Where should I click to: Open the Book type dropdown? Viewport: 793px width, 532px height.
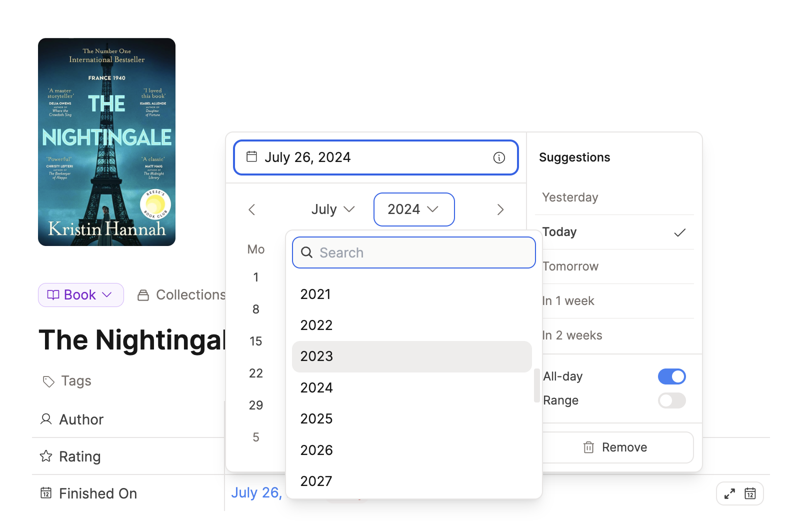click(80, 295)
